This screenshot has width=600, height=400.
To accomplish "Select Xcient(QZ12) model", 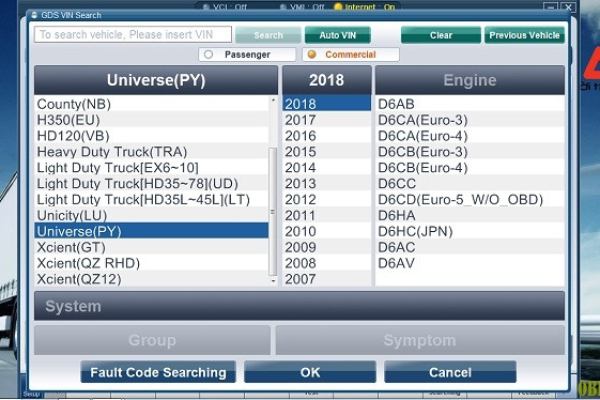I will [152, 279].
